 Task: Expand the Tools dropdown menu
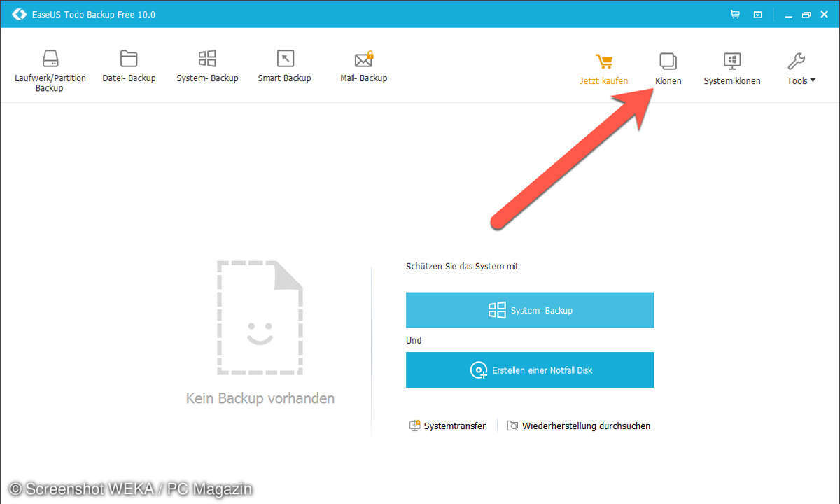point(801,69)
